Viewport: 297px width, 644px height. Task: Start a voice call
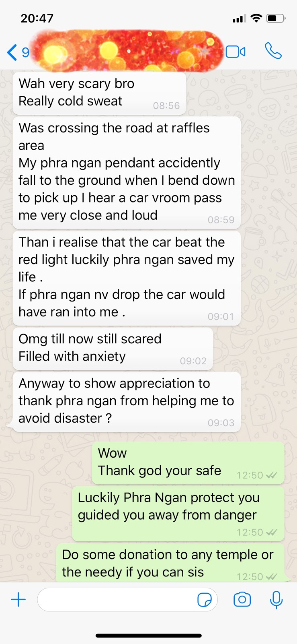273,51
